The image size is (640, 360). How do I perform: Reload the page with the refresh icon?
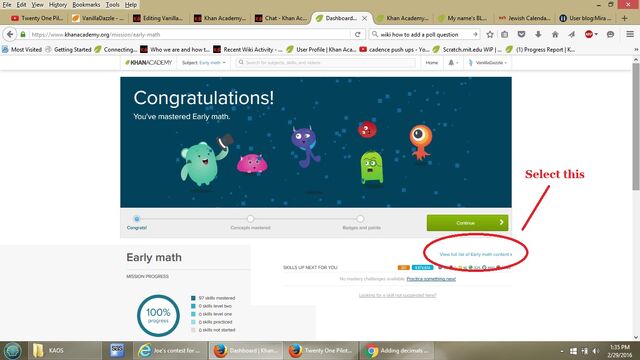click(x=358, y=35)
